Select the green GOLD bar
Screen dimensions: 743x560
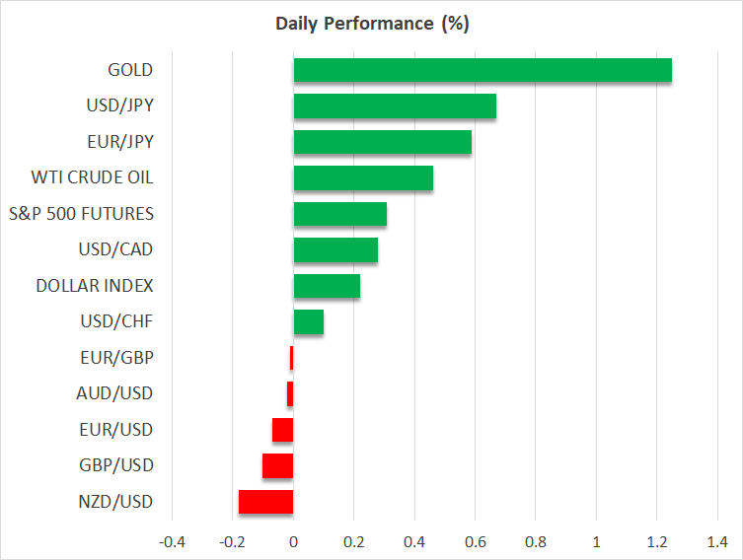[x=483, y=71]
